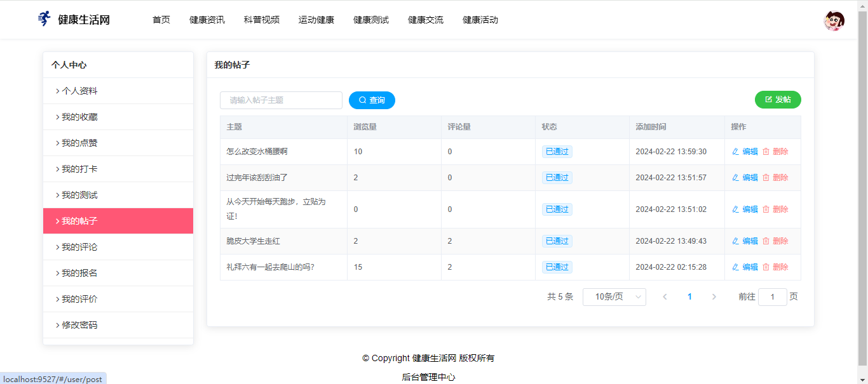This screenshot has width=868, height=384.
Task: Click delete trash icon for 过完年该刮刮油了 post
Action: pos(766,178)
